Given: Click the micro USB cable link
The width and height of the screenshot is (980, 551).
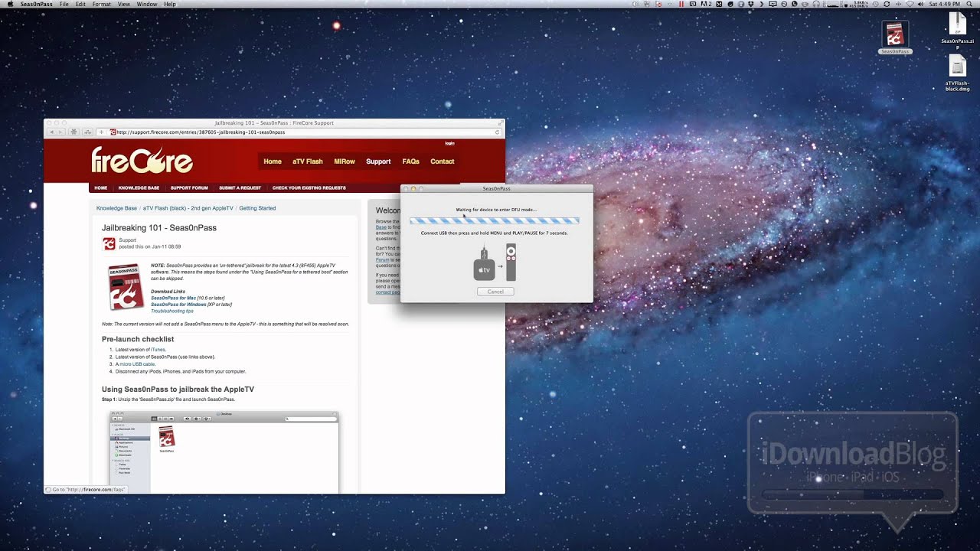Looking at the screenshot, I should [137, 364].
